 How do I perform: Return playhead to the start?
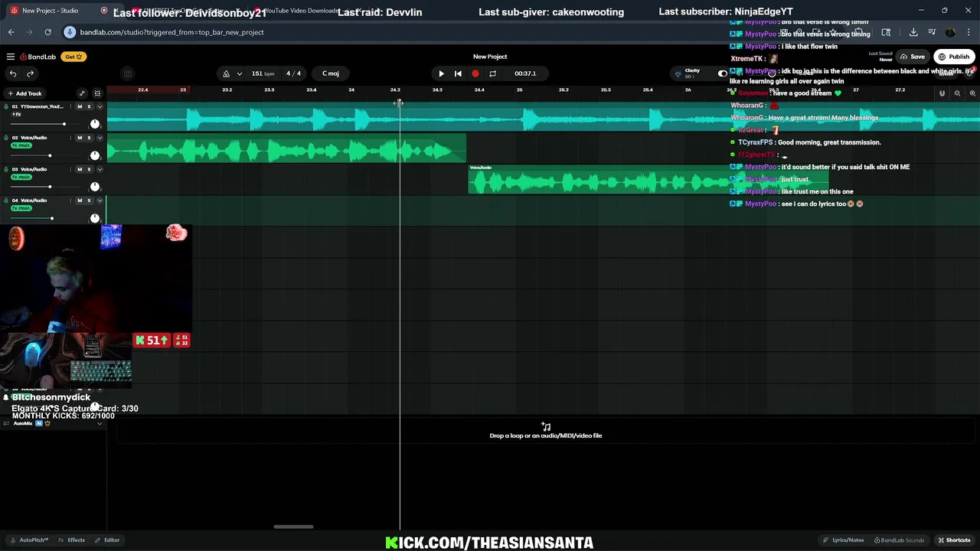click(458, 73)
